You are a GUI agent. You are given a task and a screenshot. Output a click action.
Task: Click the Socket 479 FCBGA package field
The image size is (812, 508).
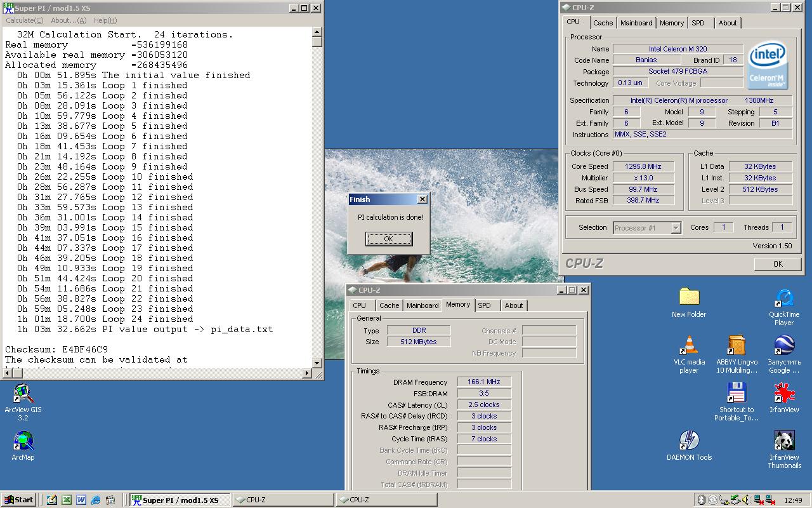(678, 71)
